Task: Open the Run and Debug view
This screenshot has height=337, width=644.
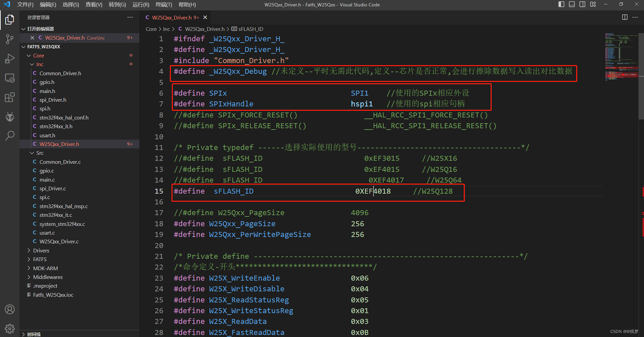Action: [10, 59]
